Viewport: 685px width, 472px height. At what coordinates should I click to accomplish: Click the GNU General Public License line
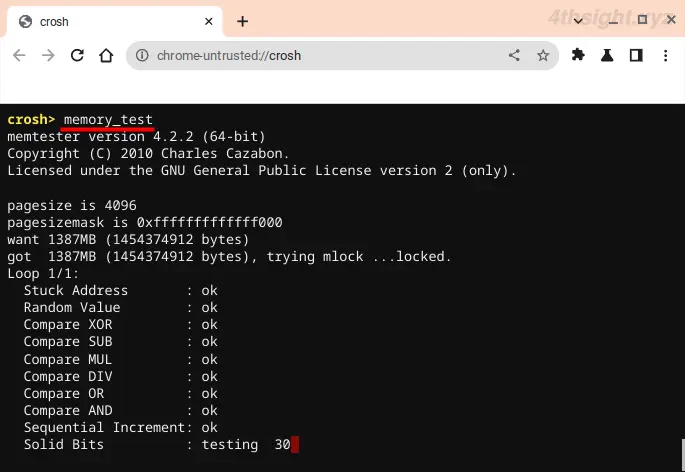click(262, 170)
